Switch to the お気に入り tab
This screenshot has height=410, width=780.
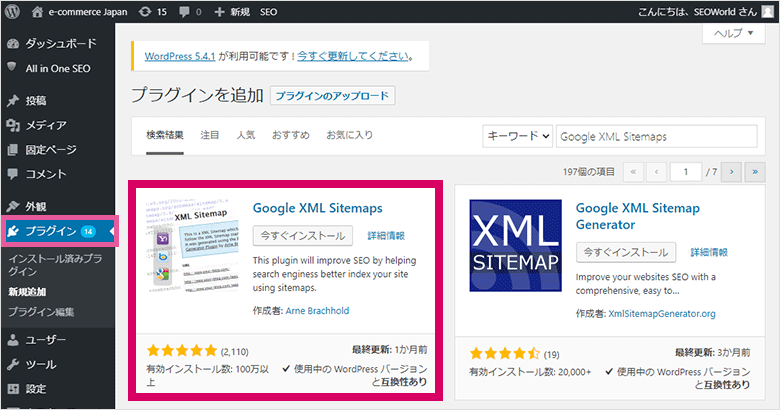(x=349, y=135)
